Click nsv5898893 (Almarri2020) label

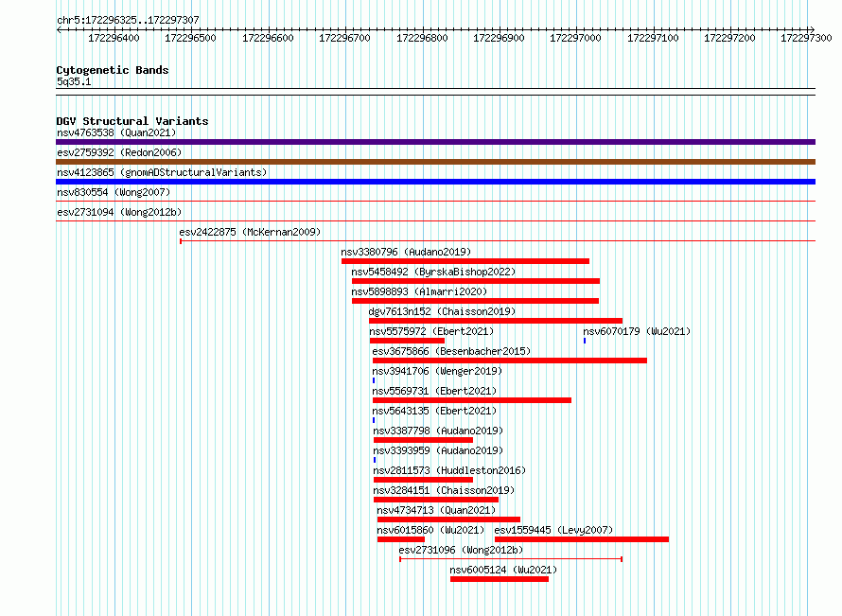419,291
